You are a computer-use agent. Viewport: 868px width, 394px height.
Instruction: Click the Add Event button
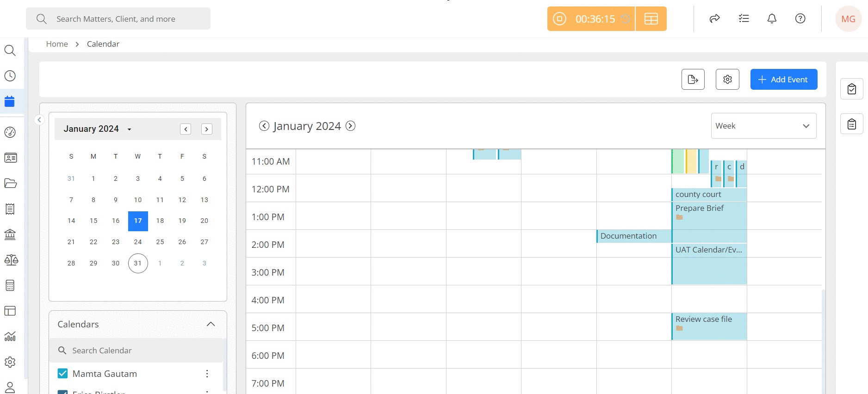point(784,80)
